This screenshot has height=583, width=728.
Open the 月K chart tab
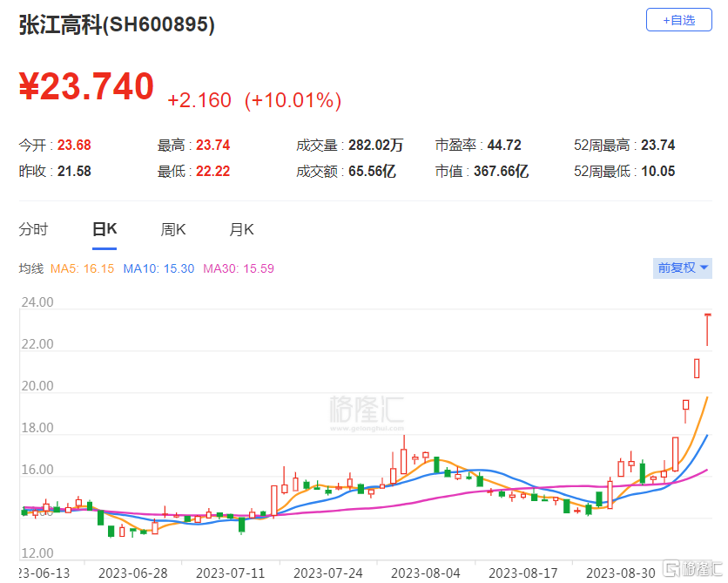click(241, 229)
